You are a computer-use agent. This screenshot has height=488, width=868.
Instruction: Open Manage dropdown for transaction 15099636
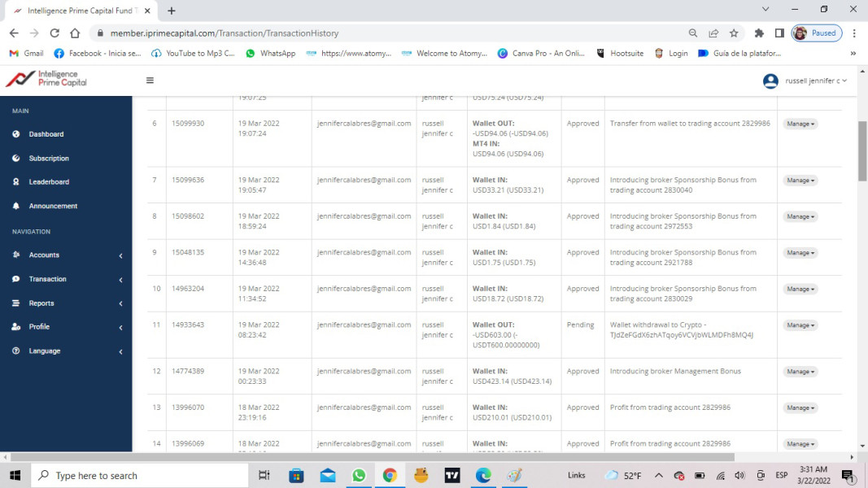click(800, 181)
